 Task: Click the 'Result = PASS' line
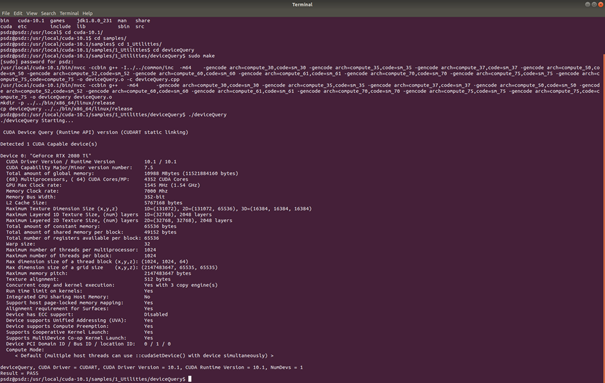pyautogui.click(x=19, y=373)
